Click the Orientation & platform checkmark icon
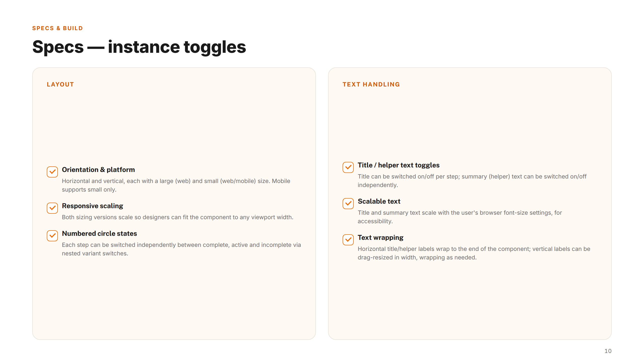 (52, 172)
